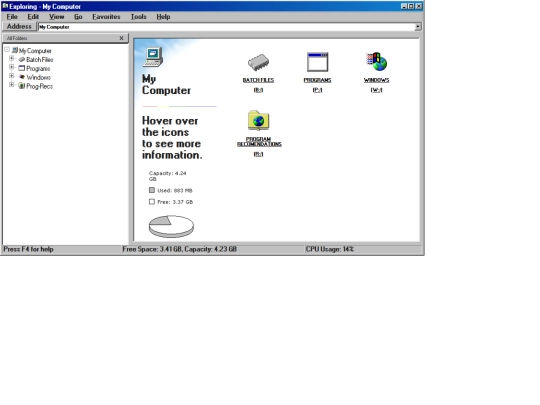Image resolution: width=540 pixels, height=405 pixels.
Task: Click the PROGRAMS link label
Action: click(318, 80)
